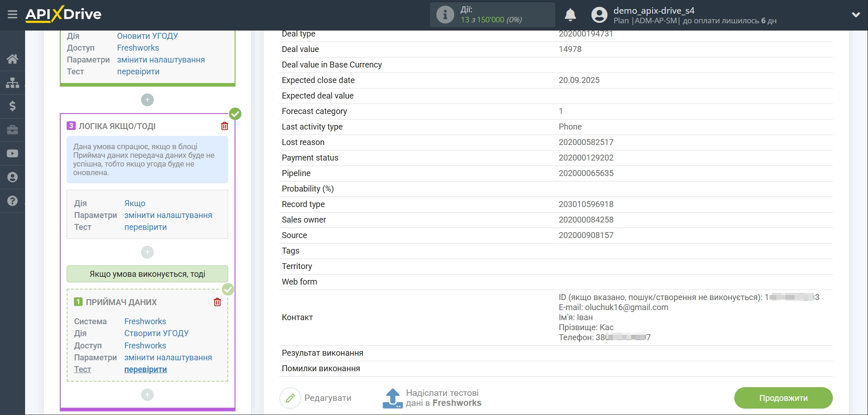Open the hamburger menu in the header
This screenshot has width=868, height=415.
[x=12, y=15]
